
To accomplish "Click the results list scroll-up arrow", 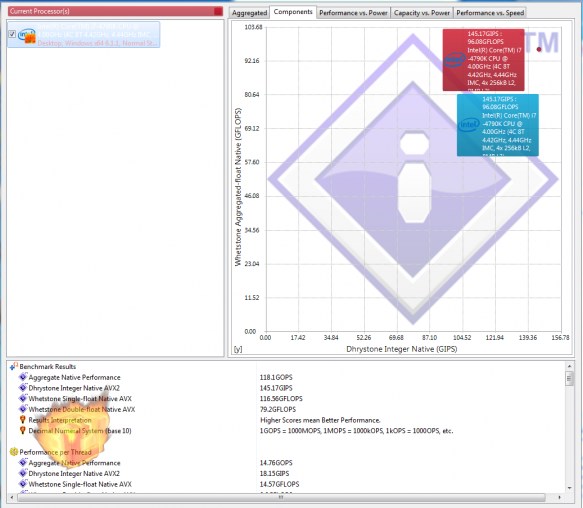I will coord(569,366).
